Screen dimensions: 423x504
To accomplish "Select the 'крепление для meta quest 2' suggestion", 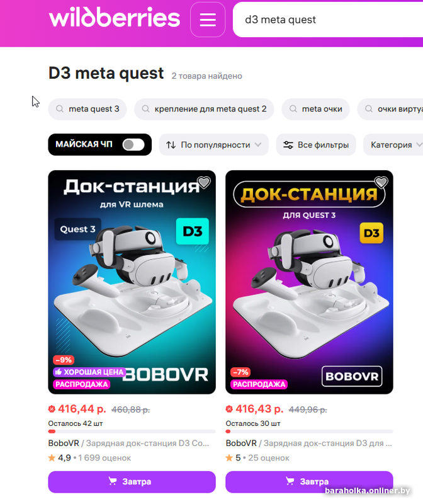I will pyautogui.click(x=205, y=109).
